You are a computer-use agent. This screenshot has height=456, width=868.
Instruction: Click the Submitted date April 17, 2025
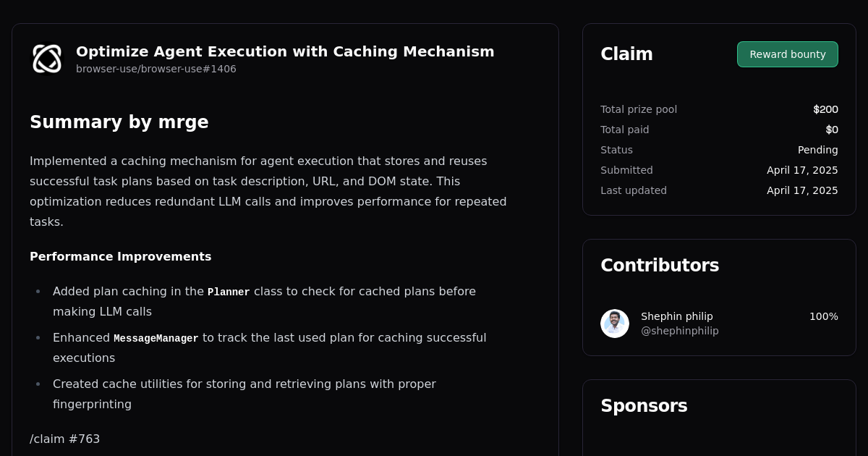click(x=802, y=170)
